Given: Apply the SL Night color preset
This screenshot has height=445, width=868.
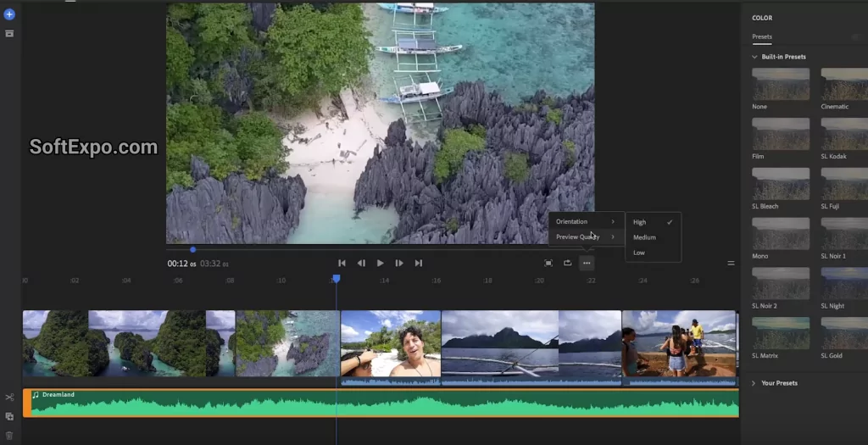Looking at the screenshot, I should pyautogui.click(x=844, y=283).
